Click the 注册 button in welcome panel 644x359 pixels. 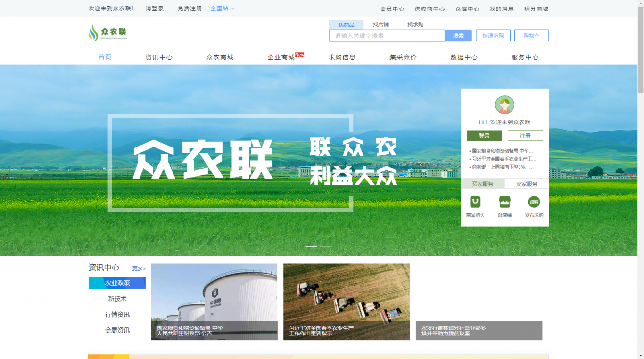pos(525,136)
